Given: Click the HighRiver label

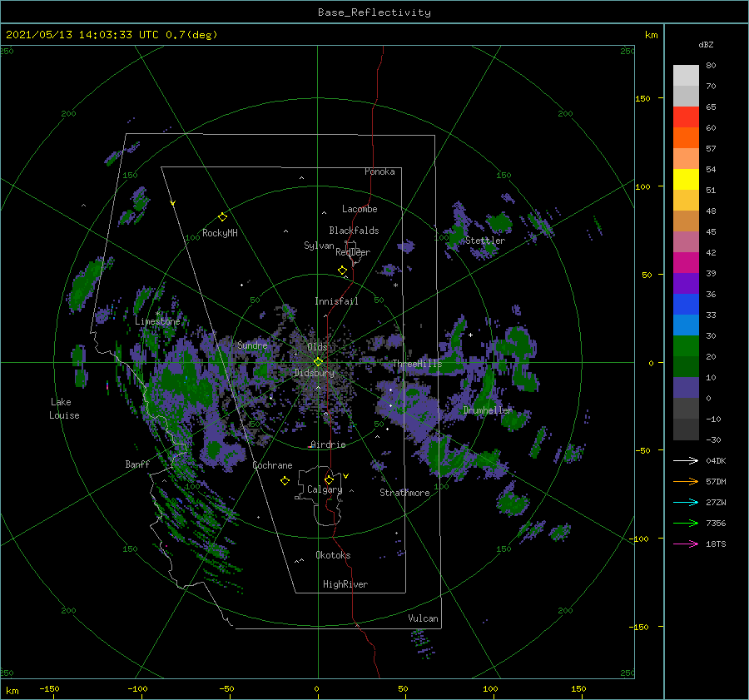Looking at the screenshot, I should click(345, 584).
